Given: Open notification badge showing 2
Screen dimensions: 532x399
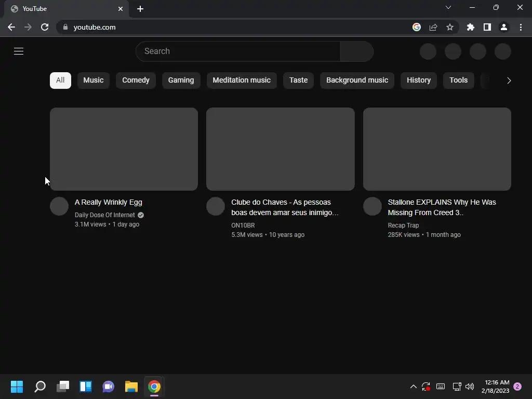Looking at the screenshot, I should [x=517, y=387].
